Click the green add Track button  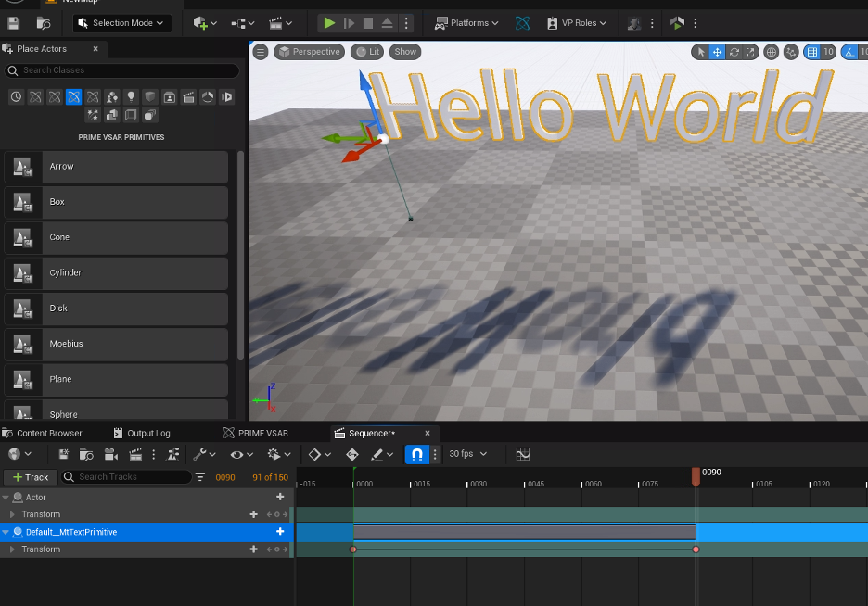point(30,477)
